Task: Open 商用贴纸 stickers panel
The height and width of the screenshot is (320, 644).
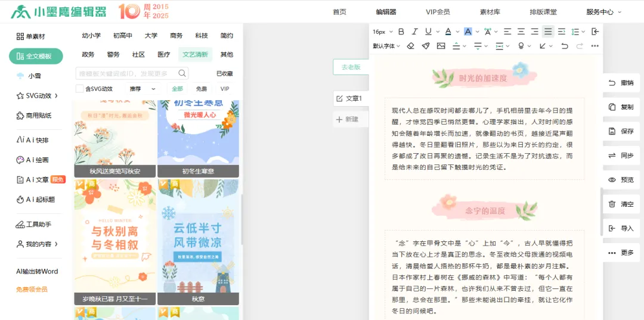Action: (x=33, y=116)
